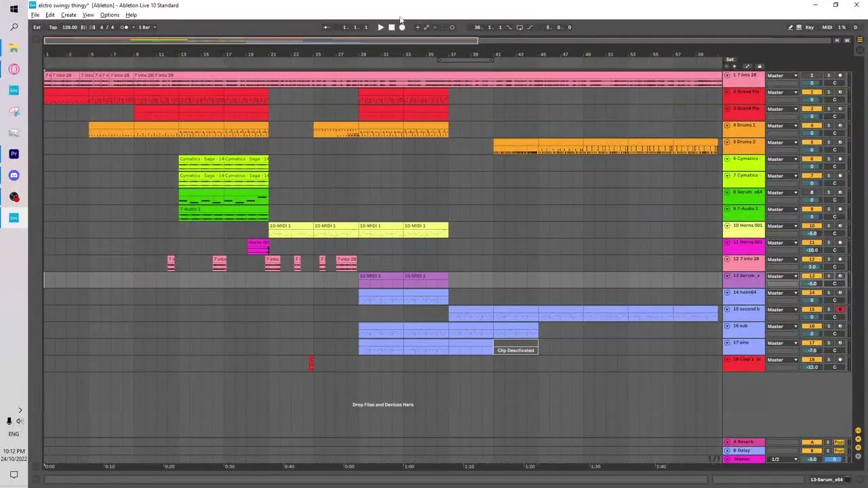The height and width of the screenshot is (488, 868).
Task: Click the Stop button in transport
Action: click(391, 27)
